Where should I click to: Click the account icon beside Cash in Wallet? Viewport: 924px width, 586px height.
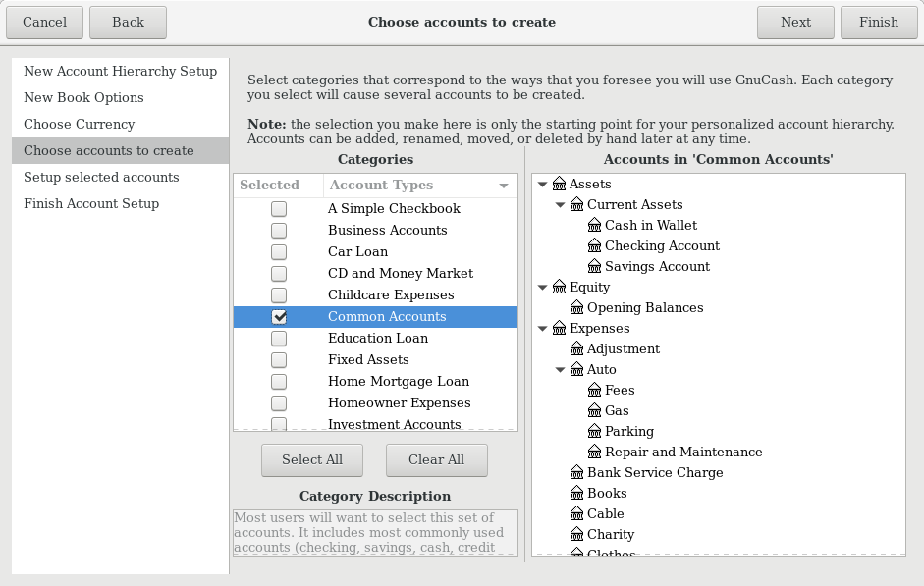coord(594,225)
